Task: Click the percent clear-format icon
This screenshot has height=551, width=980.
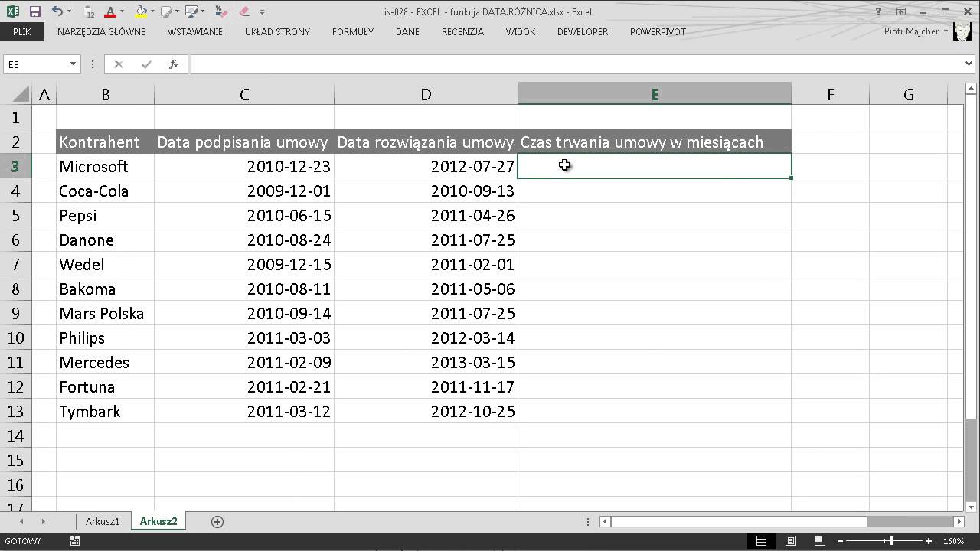Action: coord(220,11)
